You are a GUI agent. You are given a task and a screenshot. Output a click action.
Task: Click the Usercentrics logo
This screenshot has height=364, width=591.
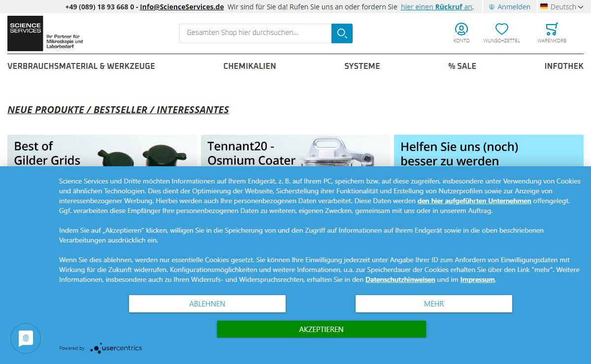click(116, 348)
